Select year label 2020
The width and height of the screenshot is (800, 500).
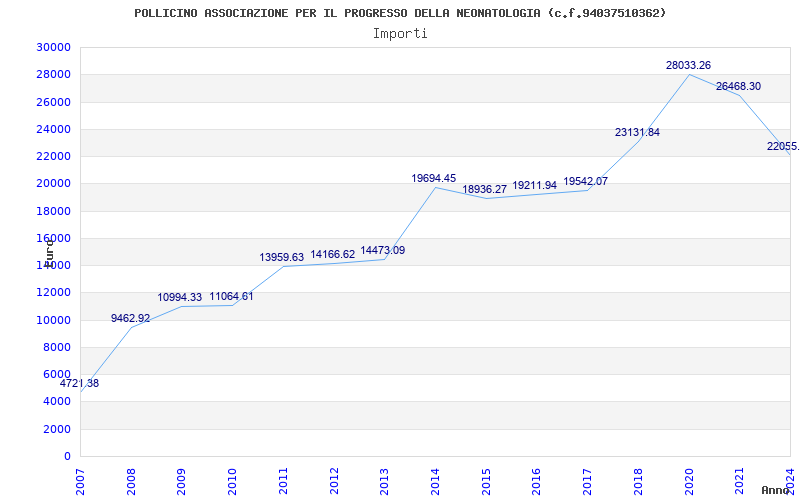click(688, 482)
